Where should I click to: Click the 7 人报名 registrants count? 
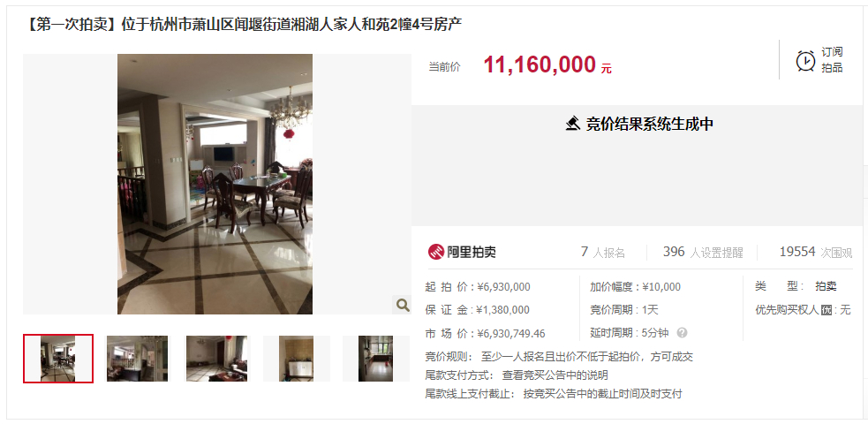(x=602, y=253)
